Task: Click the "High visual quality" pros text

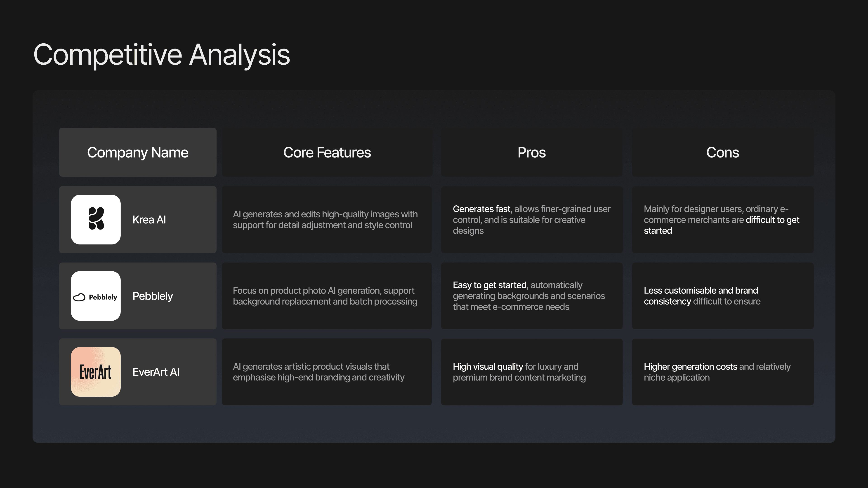Action: (488, 366)
